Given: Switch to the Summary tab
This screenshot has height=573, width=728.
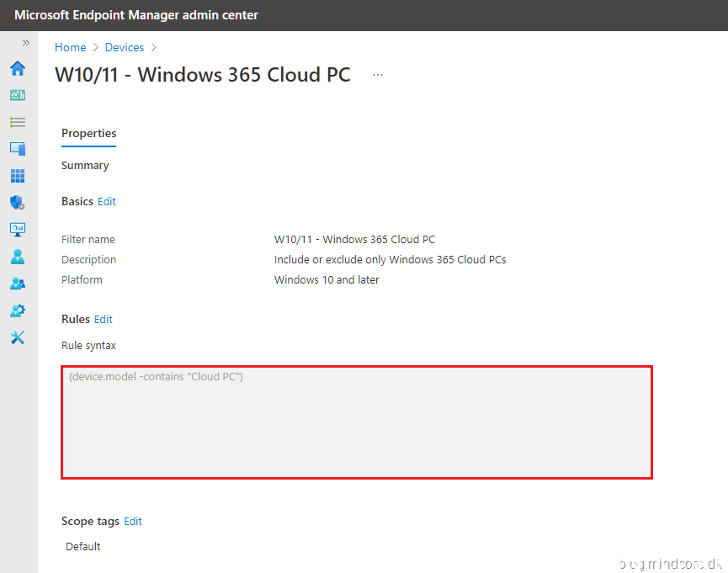Looking at the screenshot, I should (84, 165).
